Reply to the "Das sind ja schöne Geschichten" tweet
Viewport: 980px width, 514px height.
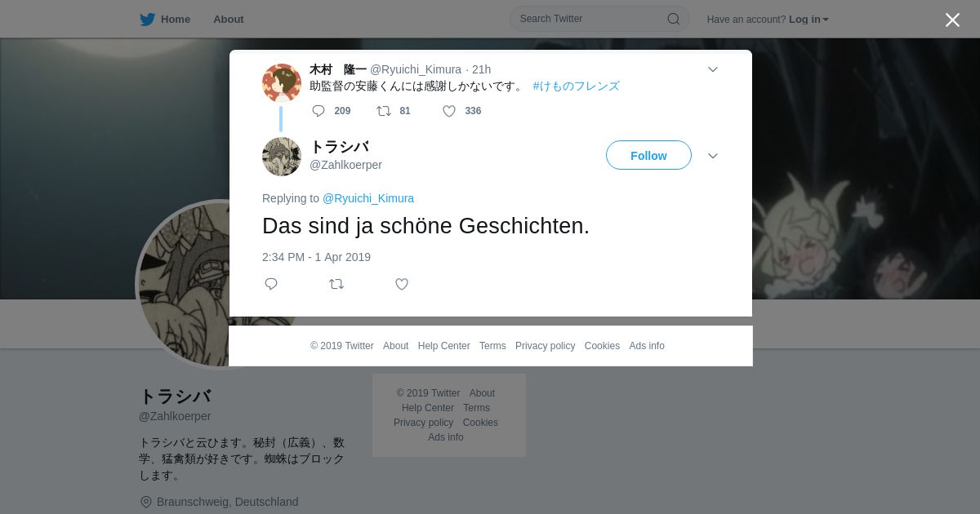click(x=271, y=284)
